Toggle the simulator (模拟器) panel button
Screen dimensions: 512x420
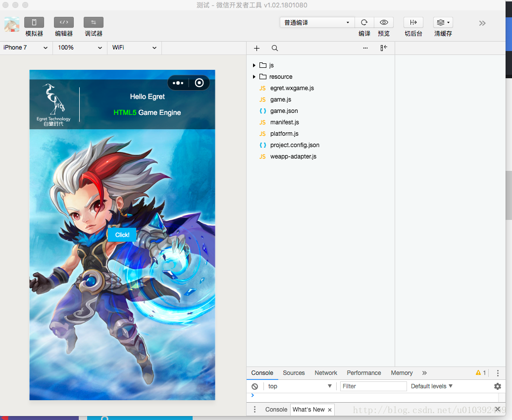[34, 22]
